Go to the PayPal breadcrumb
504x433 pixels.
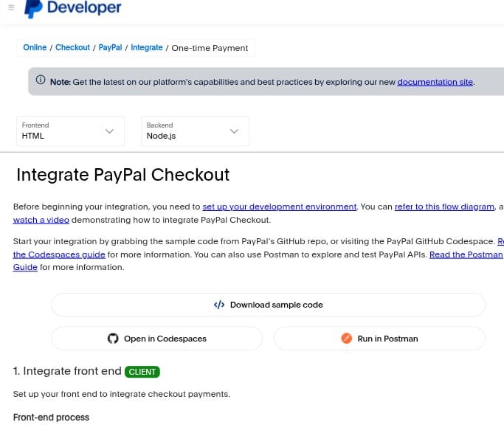point(110,47)
